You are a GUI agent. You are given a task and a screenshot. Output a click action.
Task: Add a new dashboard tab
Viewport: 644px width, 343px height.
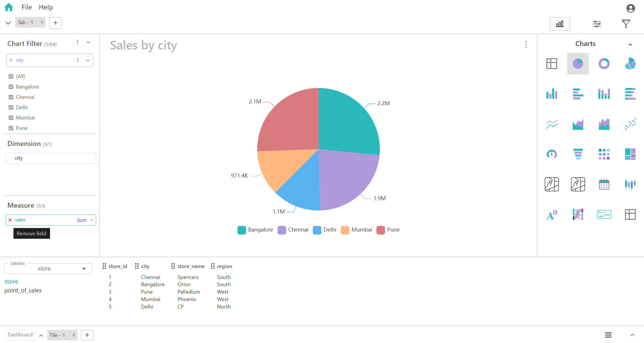(x=87, y=335)
